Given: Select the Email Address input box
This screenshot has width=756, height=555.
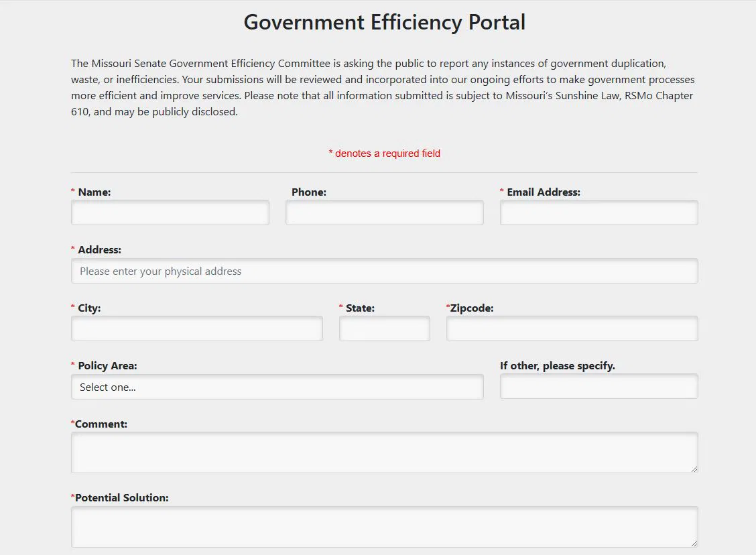Looking at the screenshot, I should [x=598, y=212].
